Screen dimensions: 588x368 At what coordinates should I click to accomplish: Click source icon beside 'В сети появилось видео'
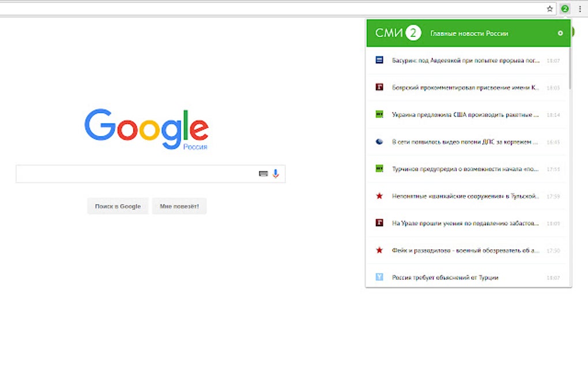click(379, 141)
